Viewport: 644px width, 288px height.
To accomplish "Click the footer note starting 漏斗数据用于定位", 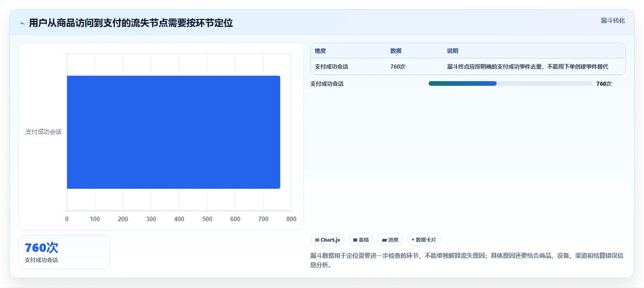I will [467, 261].
